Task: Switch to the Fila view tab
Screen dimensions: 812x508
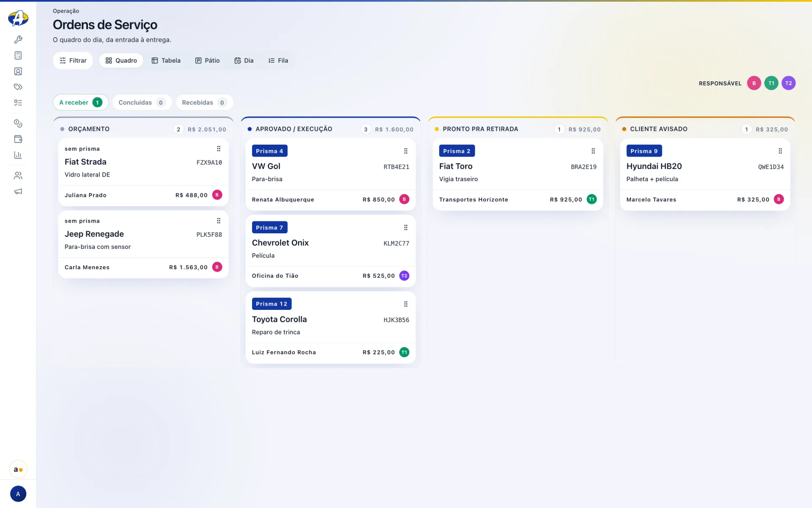Action: pos(278,61)
